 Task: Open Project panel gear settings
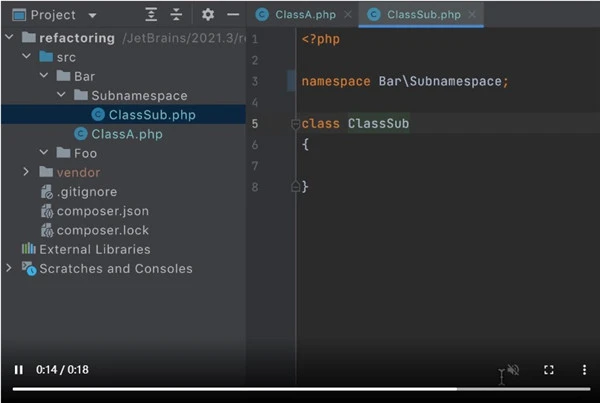click(208, 15)
